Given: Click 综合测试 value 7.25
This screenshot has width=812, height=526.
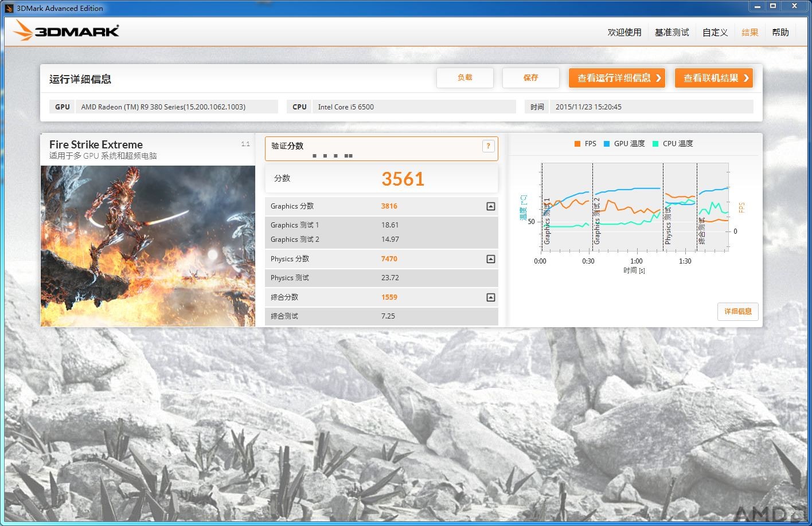Looking at the screenshot, I should [388, 316].
